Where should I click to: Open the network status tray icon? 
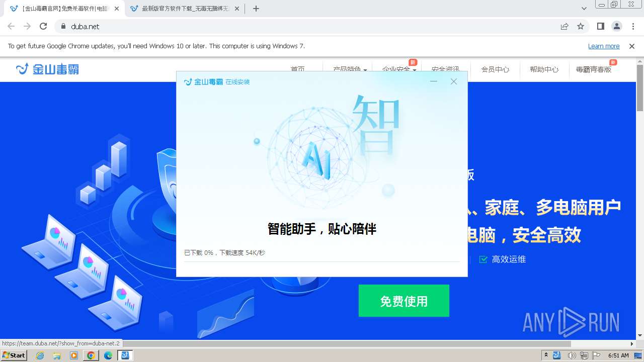pyautogui.click(x=584, y=355)
